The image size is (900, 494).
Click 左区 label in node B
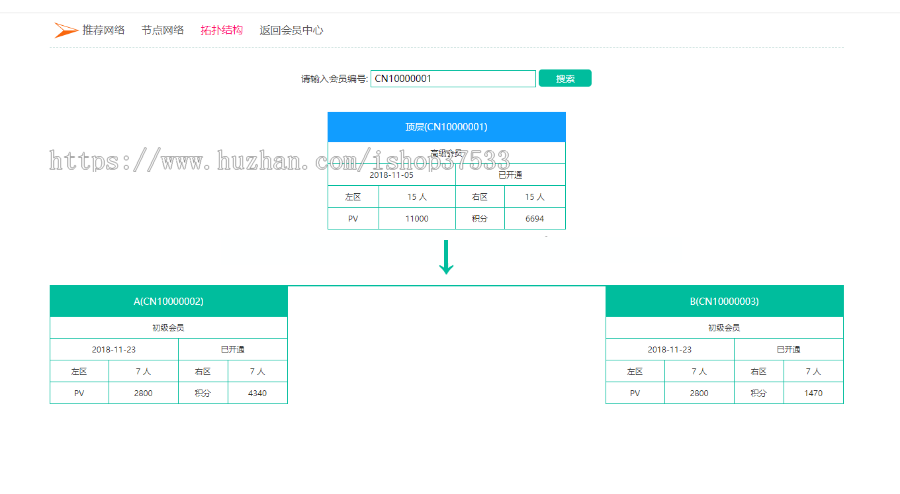(x=635, y=371)
